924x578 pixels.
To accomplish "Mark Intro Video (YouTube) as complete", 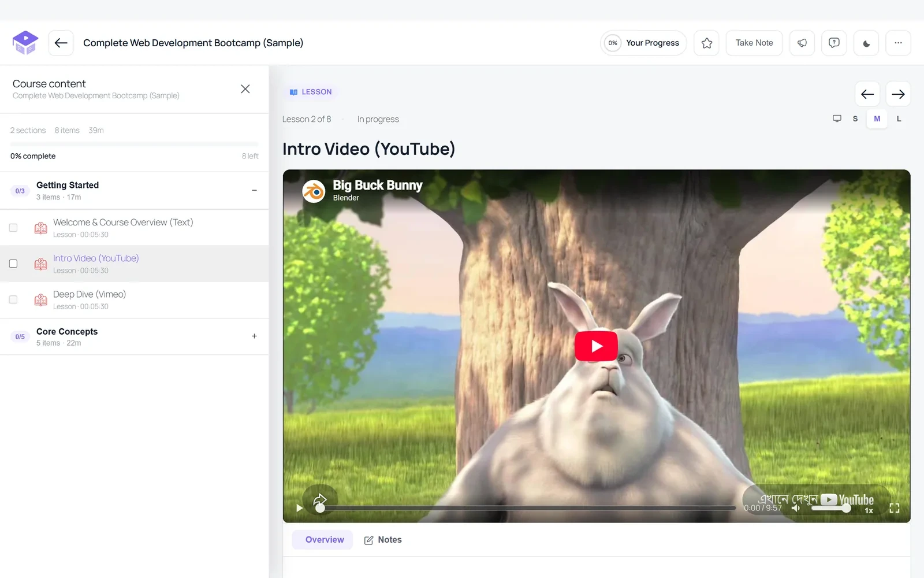I will point(13,264).
